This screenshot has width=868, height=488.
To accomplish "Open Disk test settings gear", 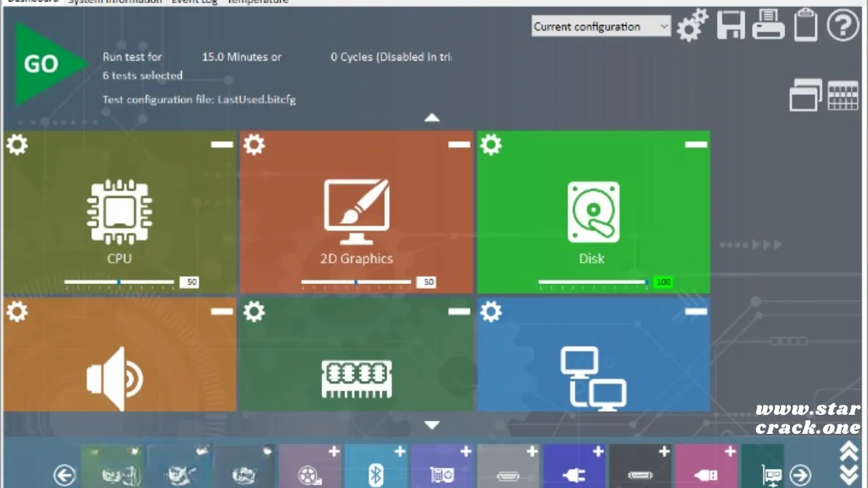I will tap(491, 144).
